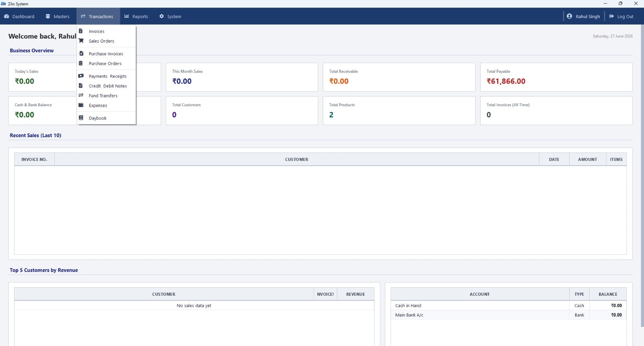The height and width of the screenshot is (346, 644).
Task: Click Top 5 Customers by Revenue heading
Action: coord(44,270)
